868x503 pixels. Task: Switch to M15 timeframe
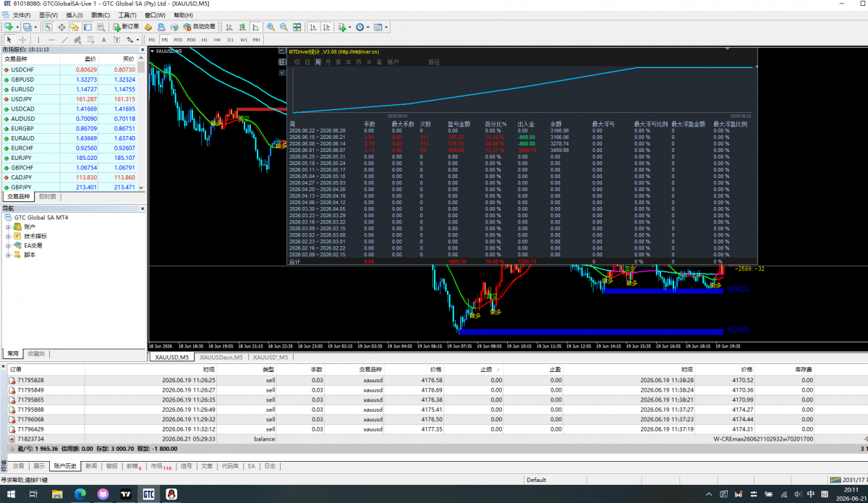178,40
